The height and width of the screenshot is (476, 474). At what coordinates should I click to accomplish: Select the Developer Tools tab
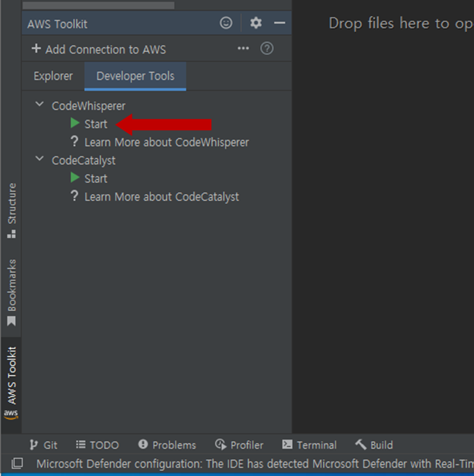click(135, 76)
